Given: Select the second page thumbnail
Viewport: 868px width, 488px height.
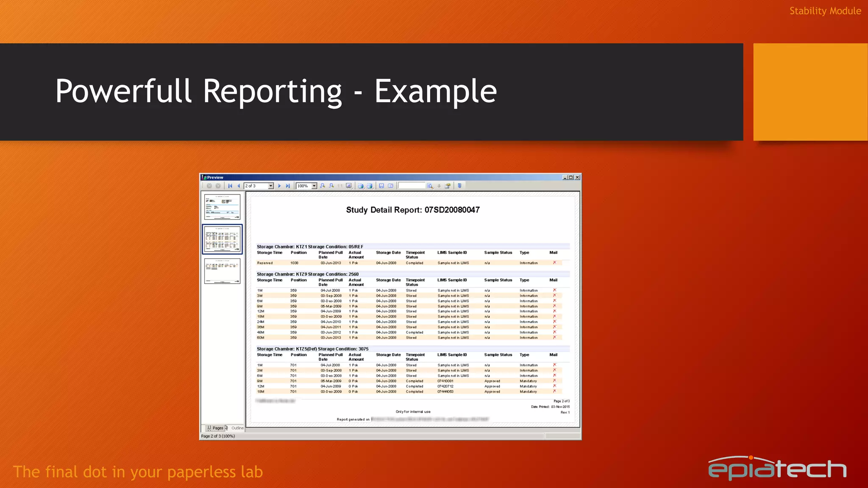Looking at the screenshot, I should point(222,239).
